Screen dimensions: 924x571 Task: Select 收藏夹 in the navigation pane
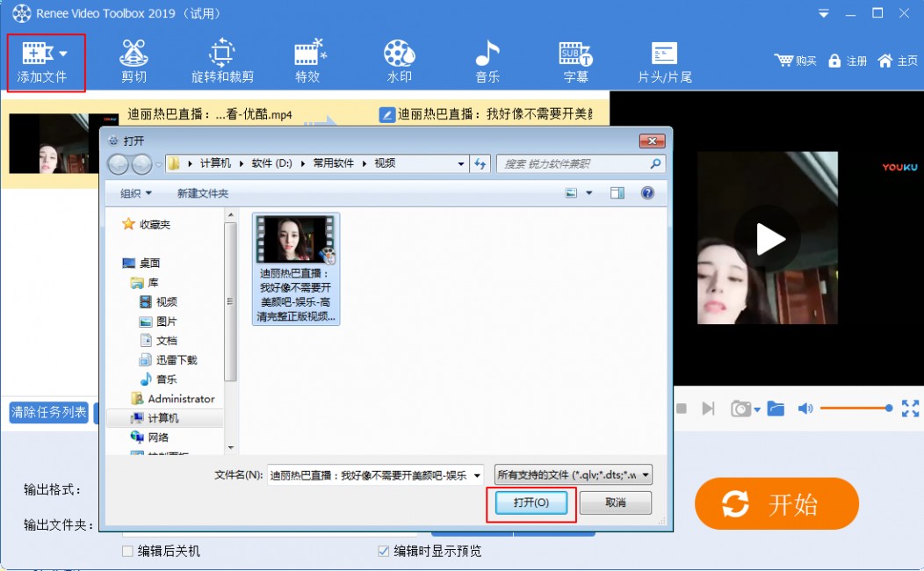pos(146,225)
